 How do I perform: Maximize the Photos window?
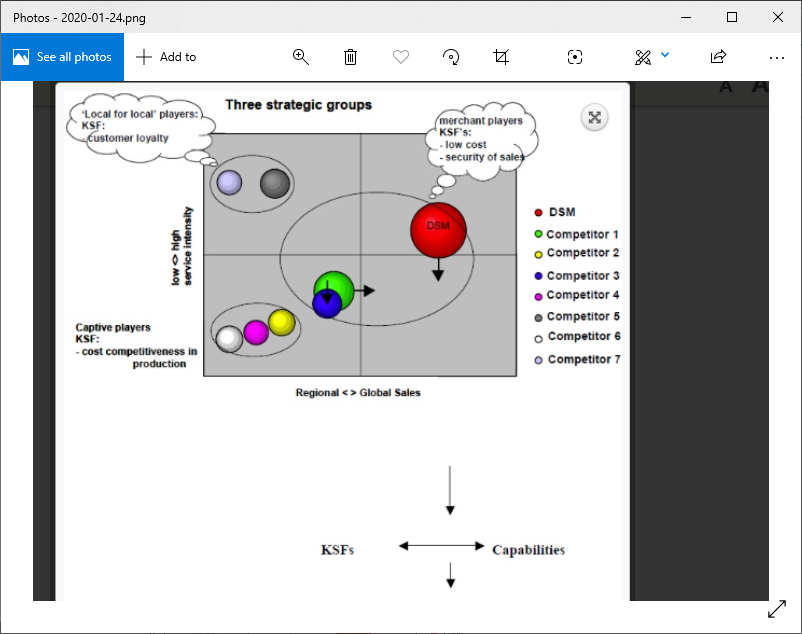click(x=732, y=17)
